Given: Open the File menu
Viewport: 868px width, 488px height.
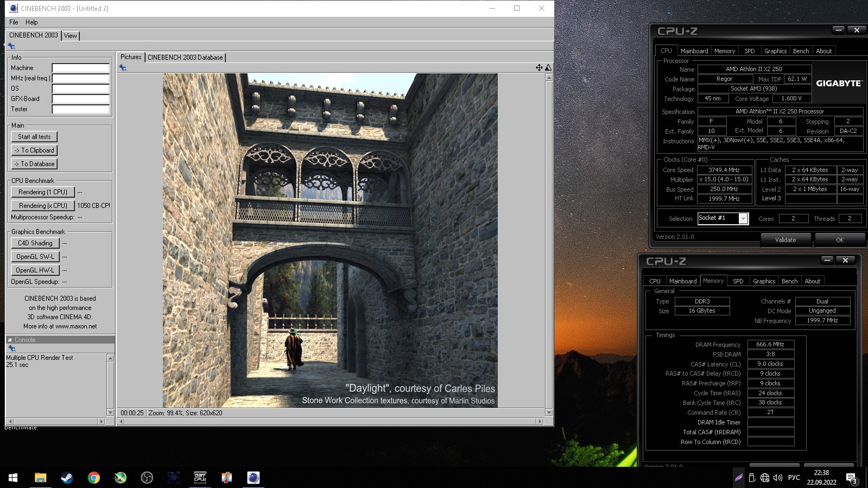Looking at the screenshot, I should click(x=14, y=22).
